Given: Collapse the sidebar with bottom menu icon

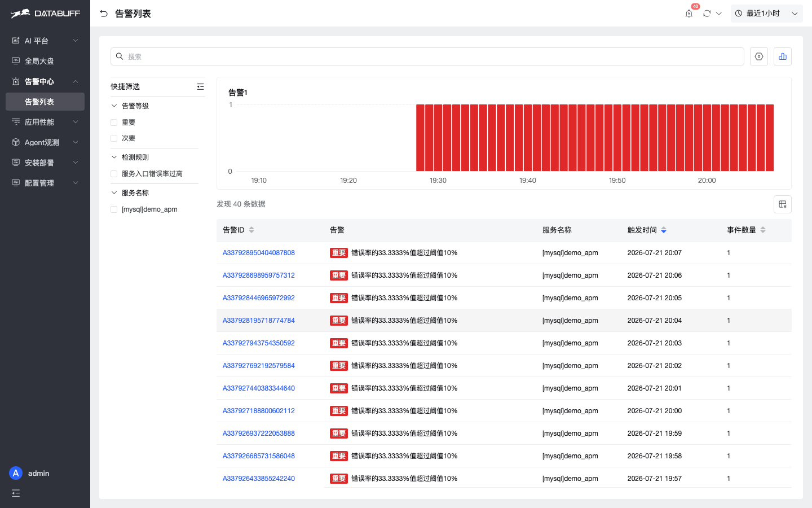Looking at the screenshot, I should 16,493.
